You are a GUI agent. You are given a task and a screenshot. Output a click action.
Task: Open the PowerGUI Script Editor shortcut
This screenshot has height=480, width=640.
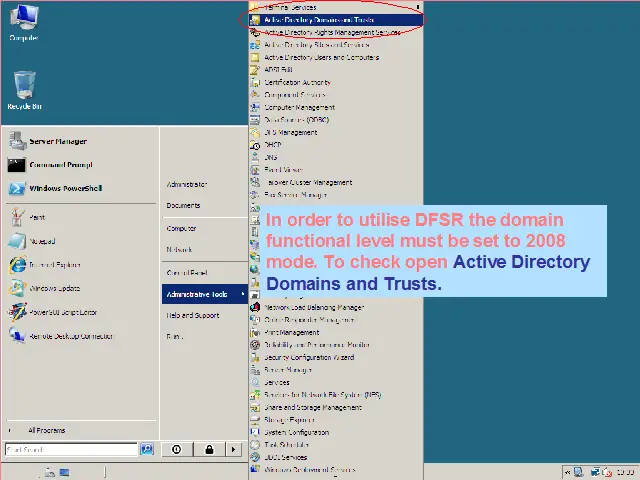[81, 312]
